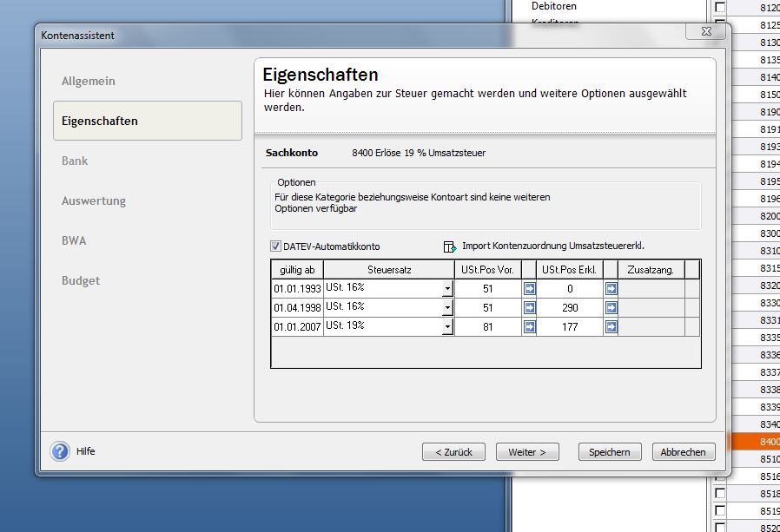Go to the Bank wizard step
This screenshot has height=532, width=780.
[x=75, y=161]
